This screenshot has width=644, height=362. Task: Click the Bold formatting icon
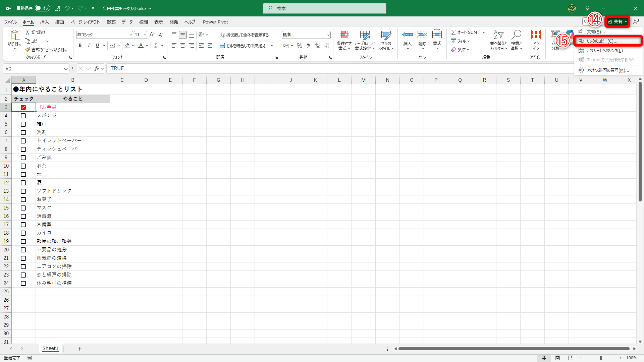pyautogui.click(x=80, y=46)
